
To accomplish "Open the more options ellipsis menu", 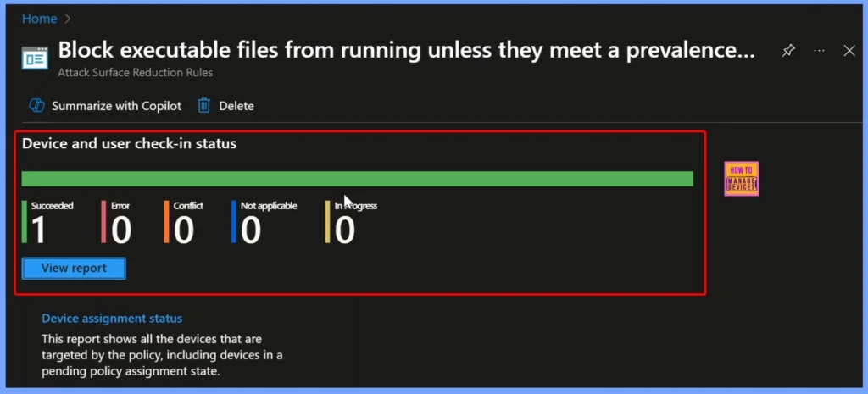I will click(x=819, y=51).
